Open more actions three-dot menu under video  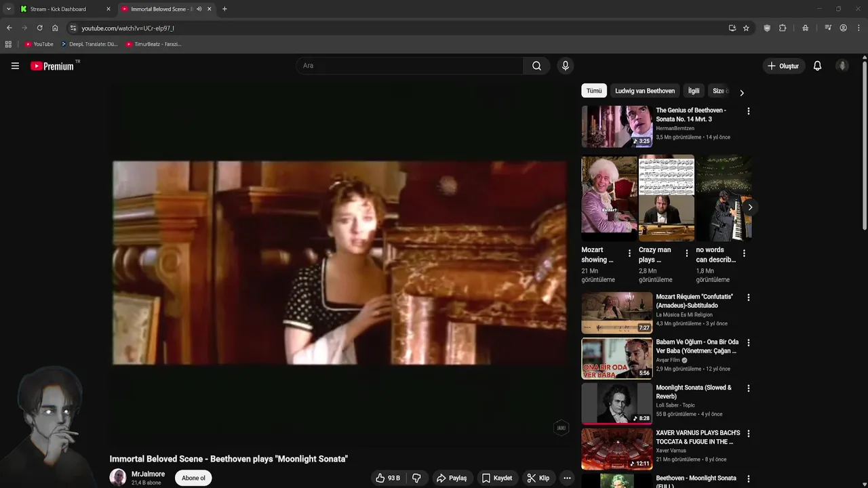[567, 478]
